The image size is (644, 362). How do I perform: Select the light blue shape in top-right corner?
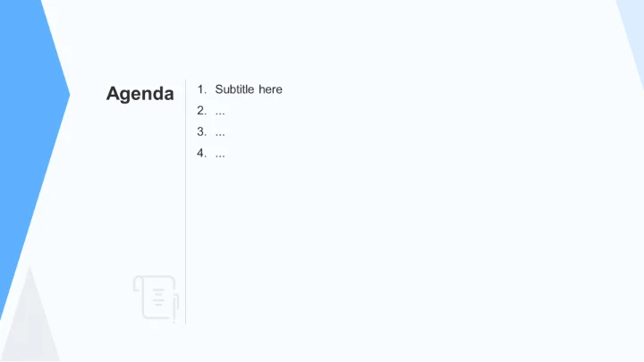[x=631, y=36]
